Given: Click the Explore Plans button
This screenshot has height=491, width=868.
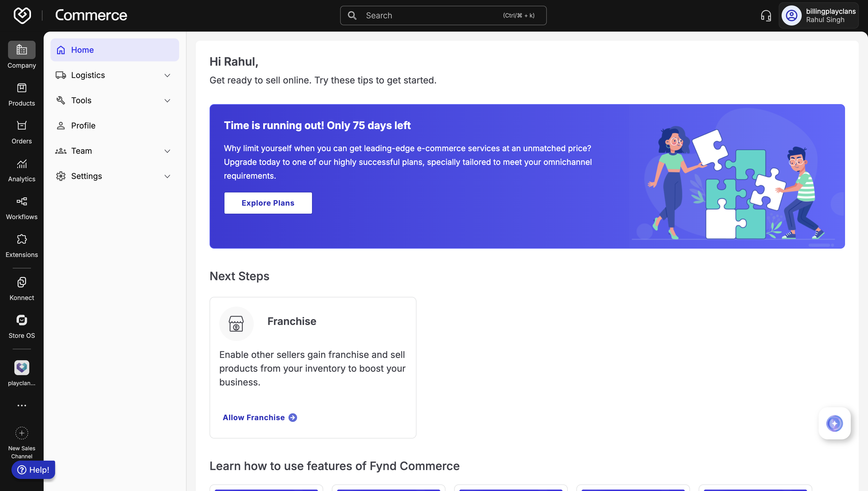Looking at the screenshot, I should pos(268,203).
